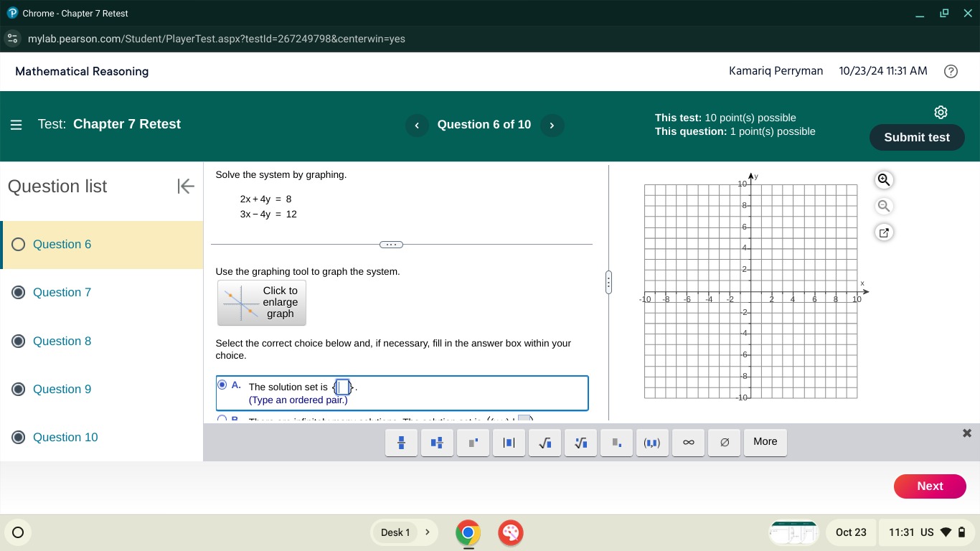Insert ordered pair template
Viewport: 980px width, 551px height.
pyautogui.click(x=652, y=443)
